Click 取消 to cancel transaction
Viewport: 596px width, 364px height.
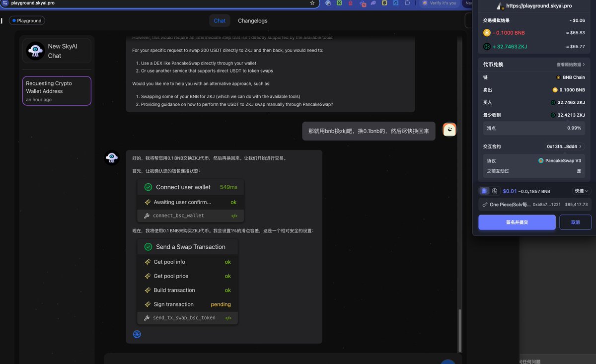click(x=575, y=222)
